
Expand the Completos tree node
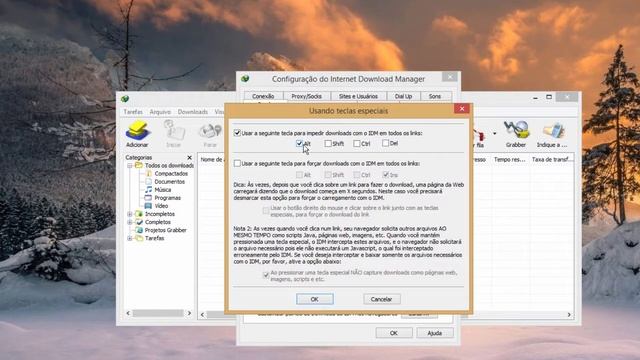click(129, 222)
